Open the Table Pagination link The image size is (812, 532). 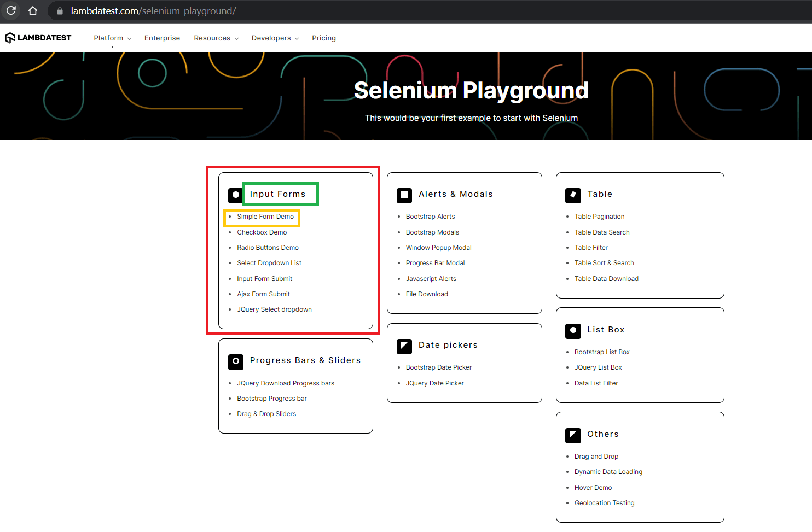coord(599,216)
